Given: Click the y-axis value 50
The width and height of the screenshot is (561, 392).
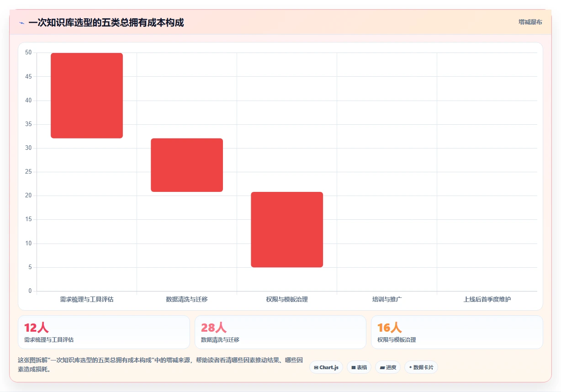Looking at the screenshot, I should (x=28, y=53).
